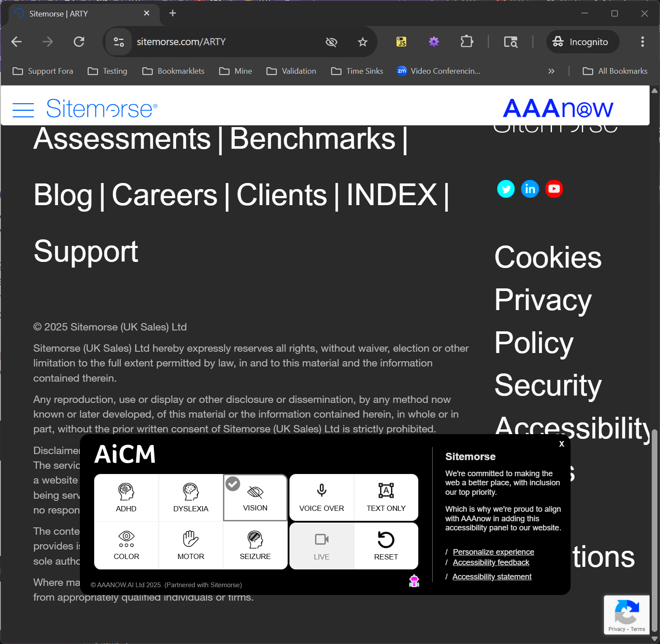660x644 pixels.
Task: Open the Careers footer link
Action: click(164, 195)
